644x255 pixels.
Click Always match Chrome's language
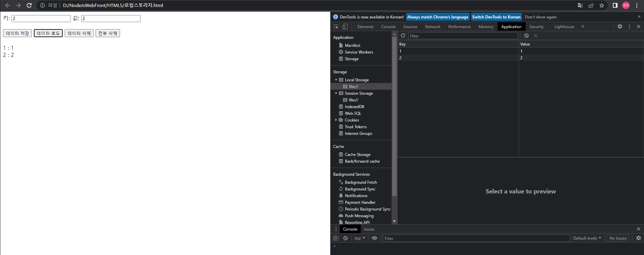pyautogui.click(x=437, y=17)
